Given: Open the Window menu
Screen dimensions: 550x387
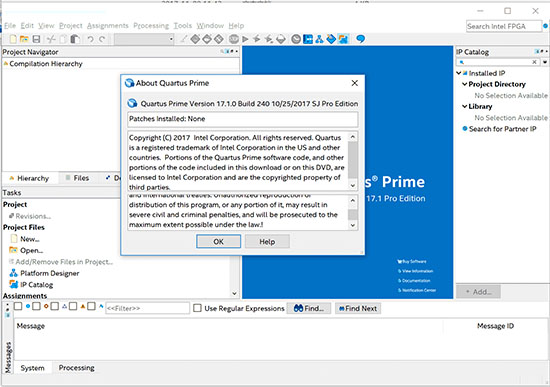Looking at the screenshot, I should click(x=210, y=26).
